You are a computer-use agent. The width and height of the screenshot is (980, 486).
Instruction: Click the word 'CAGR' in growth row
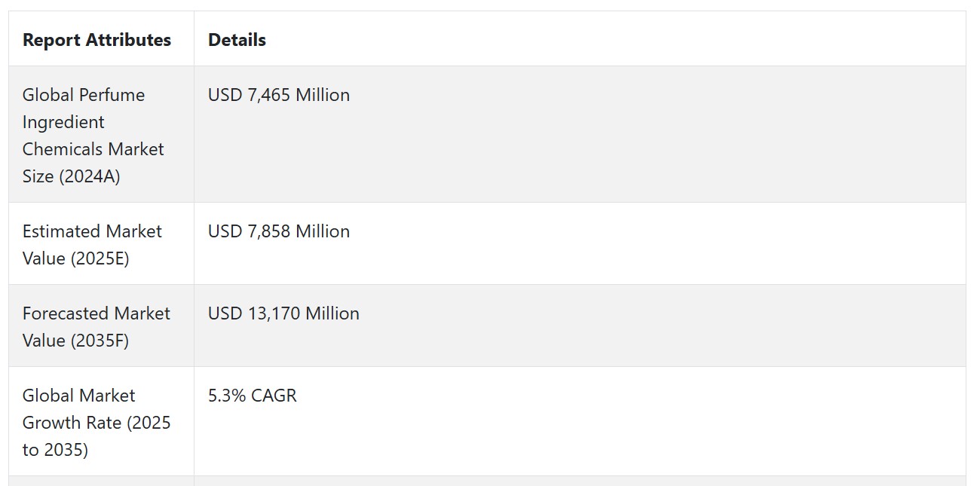point(274,396)
